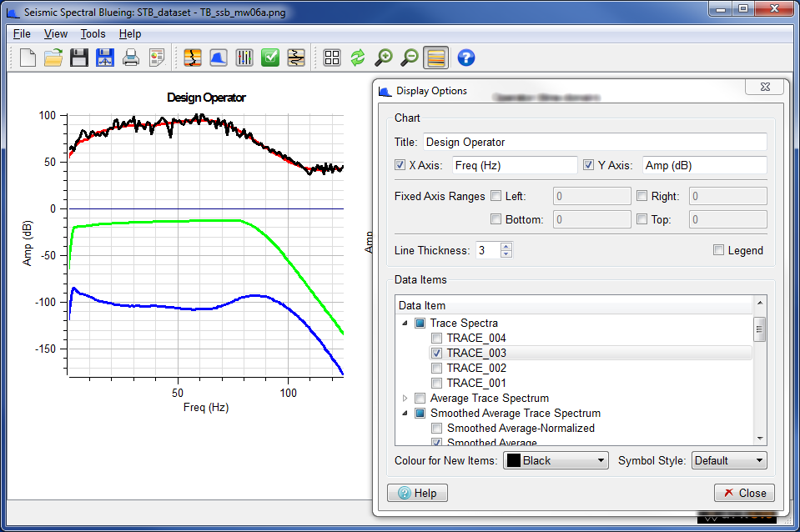Click the print toolbar icon
The image size is (800, 532).
(130, 58)
